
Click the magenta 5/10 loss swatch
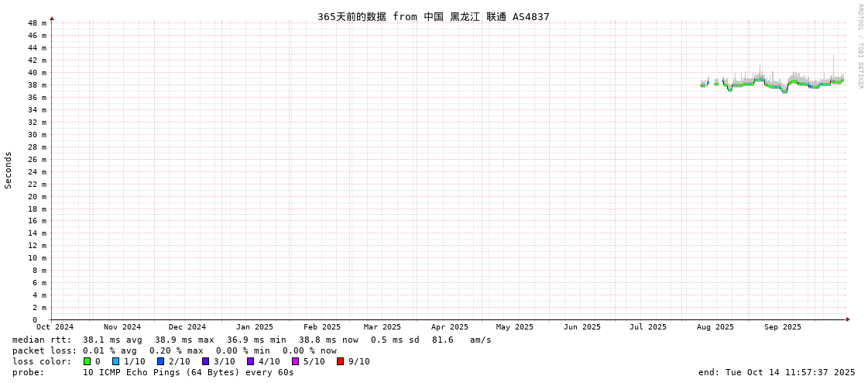295,361
